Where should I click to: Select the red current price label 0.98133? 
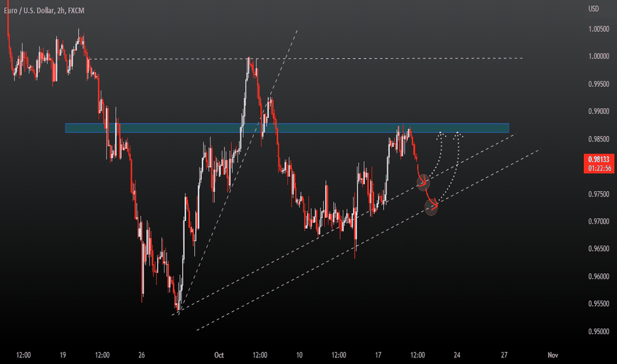pos(598,159)
